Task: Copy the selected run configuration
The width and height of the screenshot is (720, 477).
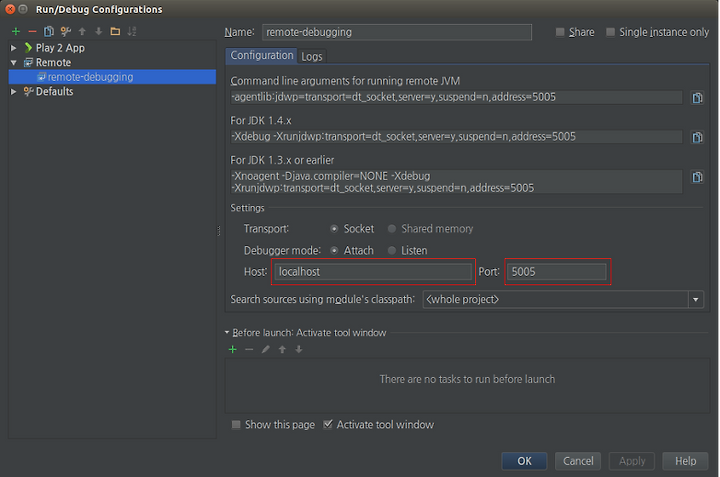Action: (x=49, y=31)
